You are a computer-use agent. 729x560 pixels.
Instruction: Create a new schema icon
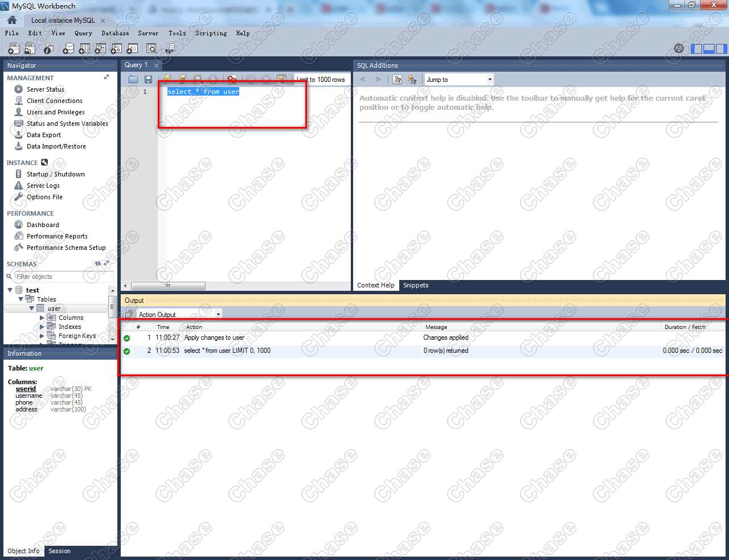[x=68, y=49]
